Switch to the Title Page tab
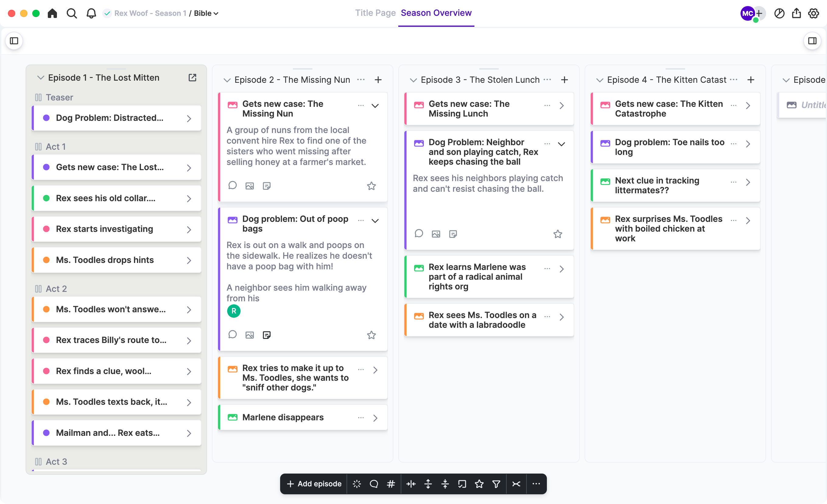Image resolution: width=827 pixels, height=504 pixels. pyautogui.click(x=375, y=13)
